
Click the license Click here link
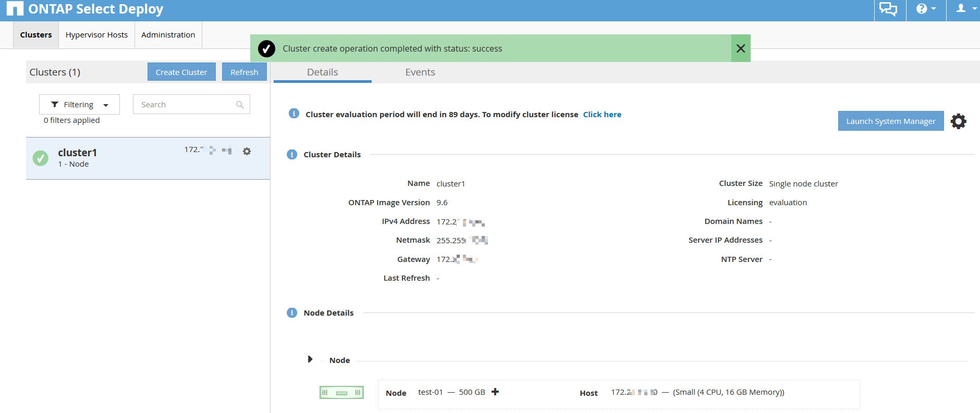tap(602, 115)
